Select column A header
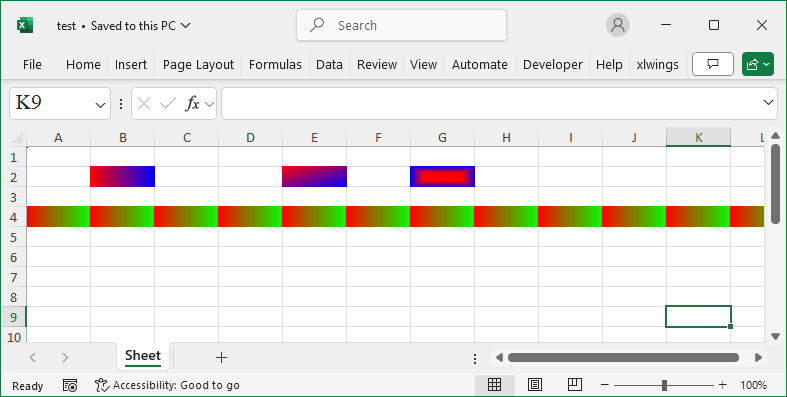The width and height of the screenshot is (787, 397). pos(58,138)
